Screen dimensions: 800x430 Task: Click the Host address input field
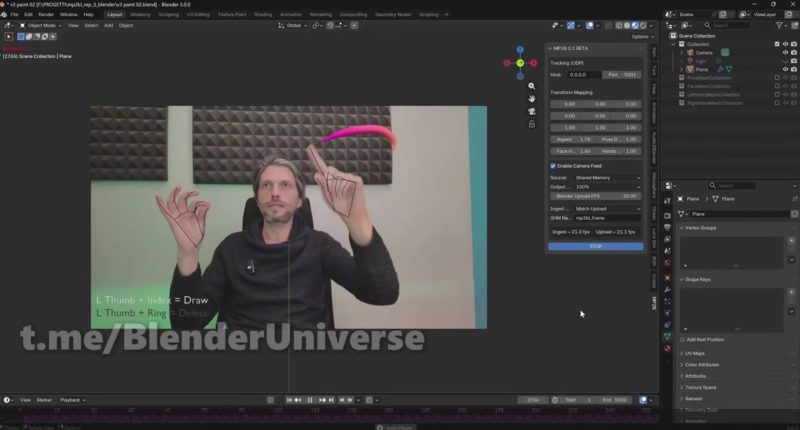tap(583, 74)
